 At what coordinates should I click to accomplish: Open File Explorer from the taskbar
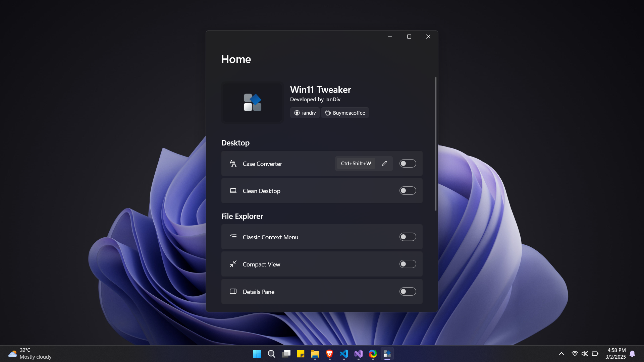(x=315, y=354)
